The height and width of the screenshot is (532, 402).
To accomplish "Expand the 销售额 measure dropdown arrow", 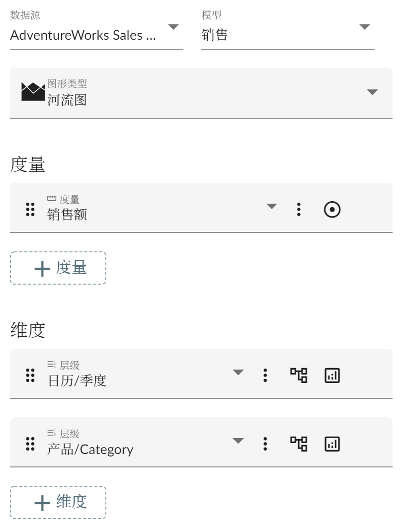I will pos(271,206).
